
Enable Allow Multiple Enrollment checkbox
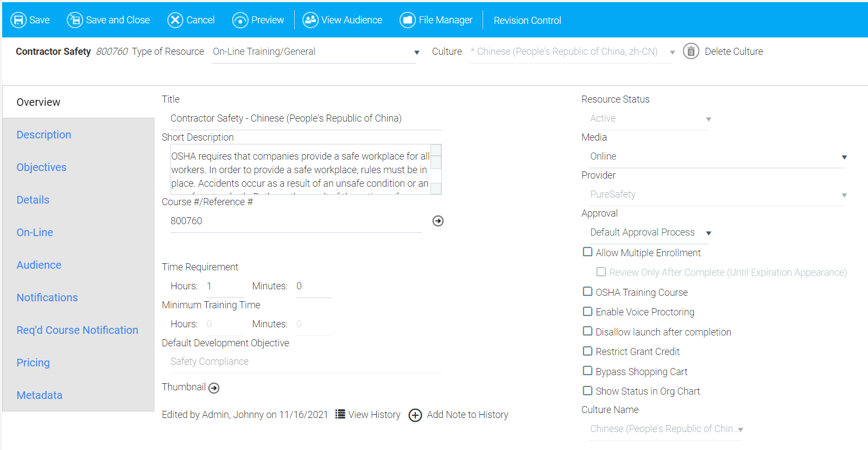587,252
